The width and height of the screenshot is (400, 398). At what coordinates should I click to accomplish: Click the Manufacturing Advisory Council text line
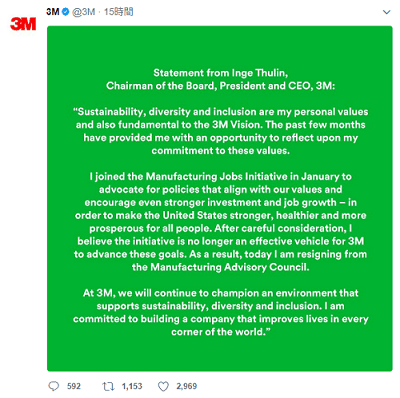[220, 267]
